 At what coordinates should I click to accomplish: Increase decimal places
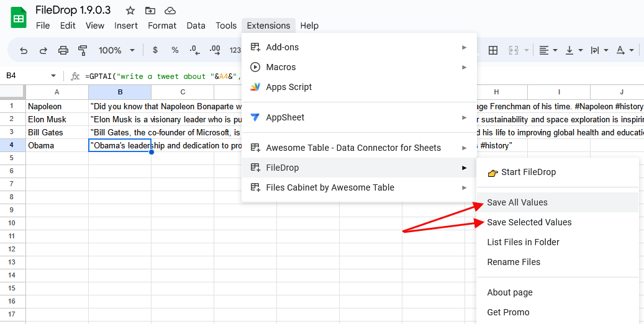pos(215,50)
